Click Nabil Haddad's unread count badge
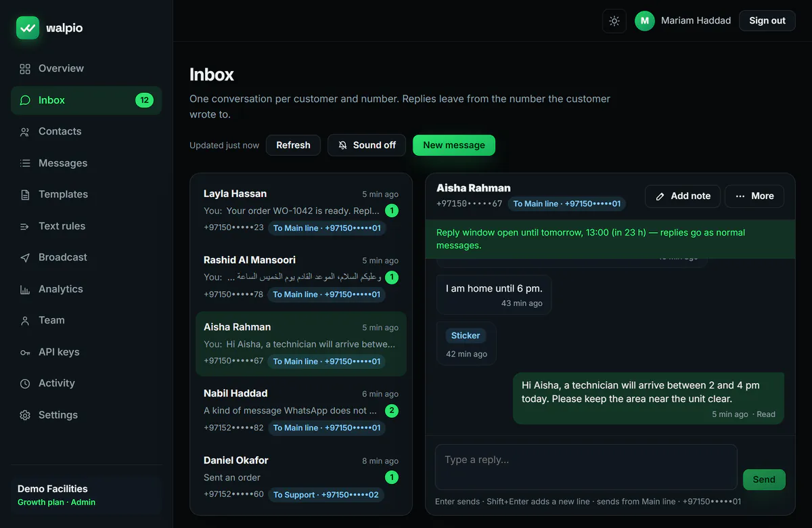Image resolution: width=812 pixels, height=528 pixels. (392, 410)
